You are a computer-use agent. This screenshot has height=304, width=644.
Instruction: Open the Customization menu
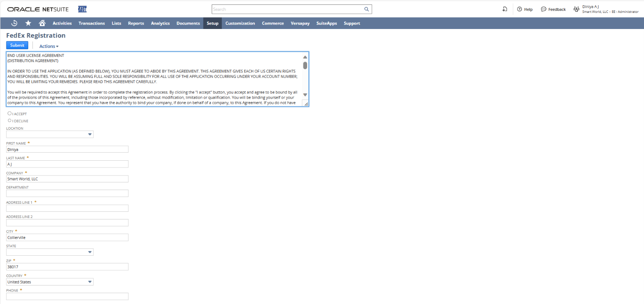tap(240, 23)
